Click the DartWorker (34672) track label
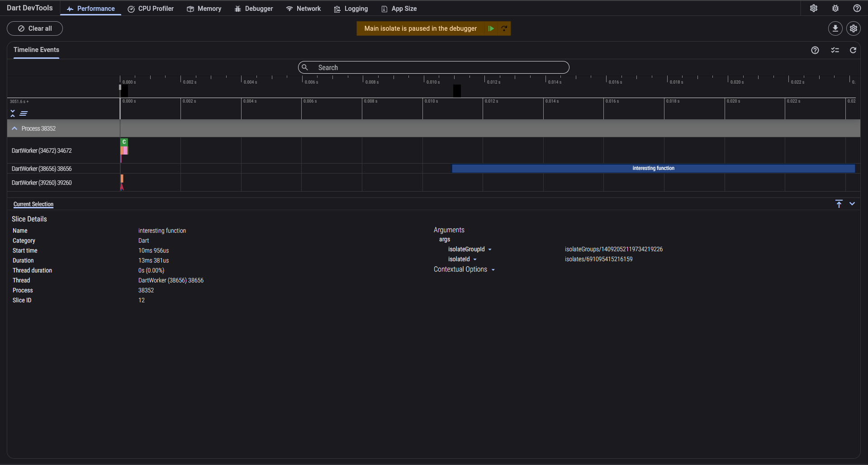The image size is (868, 465). click(42, 150)
